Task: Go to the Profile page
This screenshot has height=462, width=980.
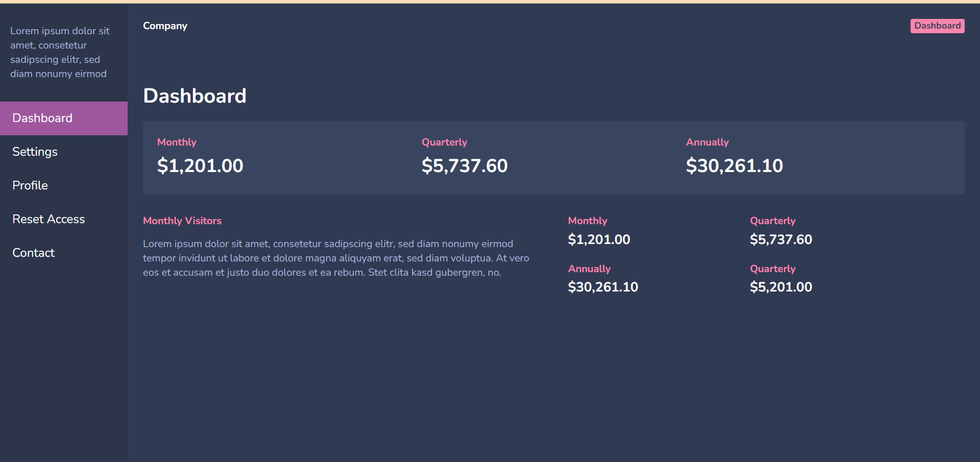Action: pyautogui.click(x=30, y=185)
